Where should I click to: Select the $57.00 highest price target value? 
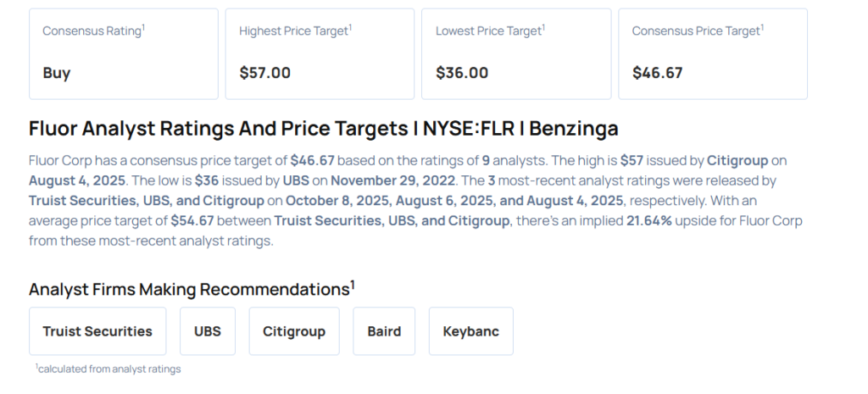264,73
